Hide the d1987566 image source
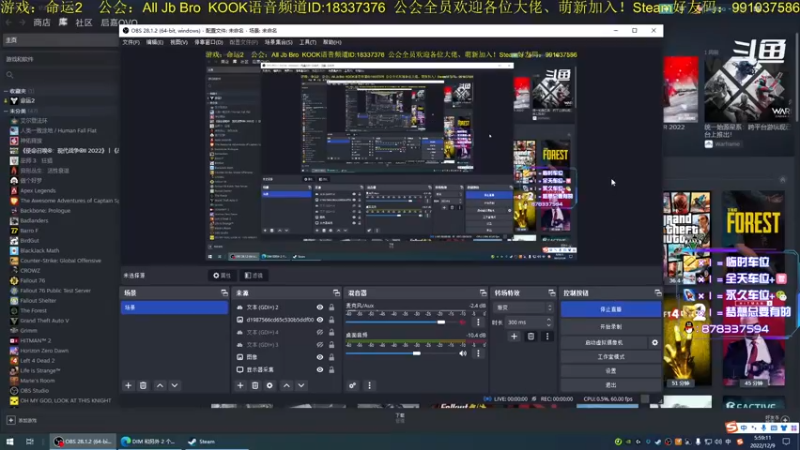 pos(320,320)
